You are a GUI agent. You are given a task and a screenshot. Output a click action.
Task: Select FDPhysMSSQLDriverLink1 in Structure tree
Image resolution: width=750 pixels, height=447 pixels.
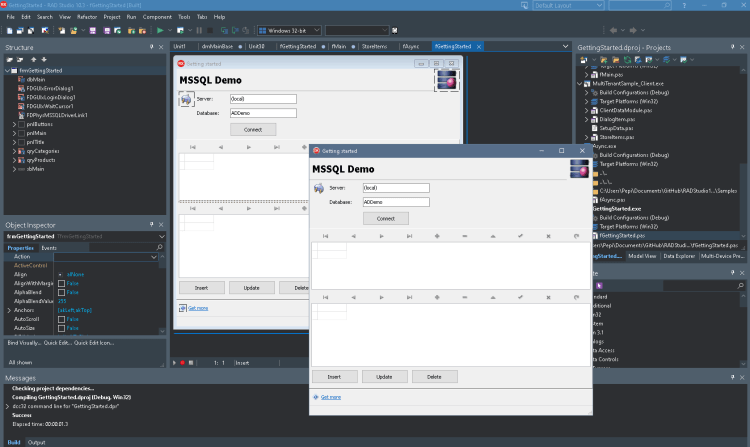click(x=57, y=115)
